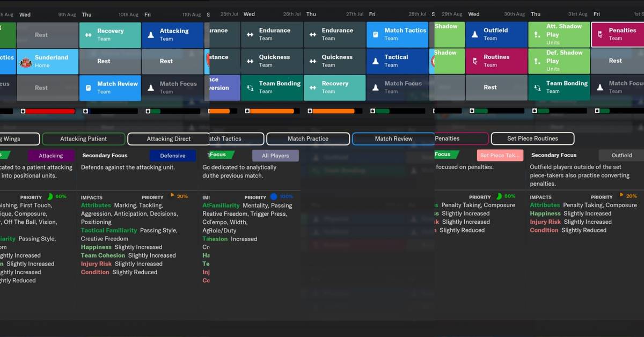Viewport: 644px width, 337px height.
Task: Click the Match Review session tile icon
Action: [x=88, y=87]
